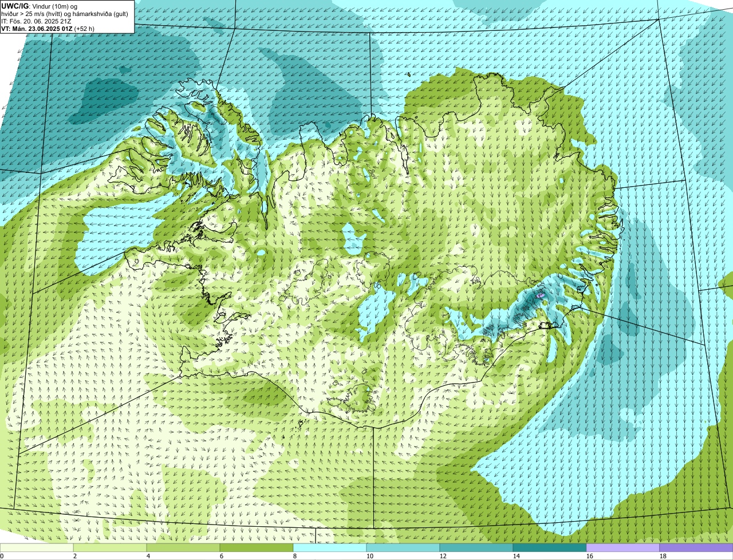Click the scale label '12'

(x=443, y=556)
